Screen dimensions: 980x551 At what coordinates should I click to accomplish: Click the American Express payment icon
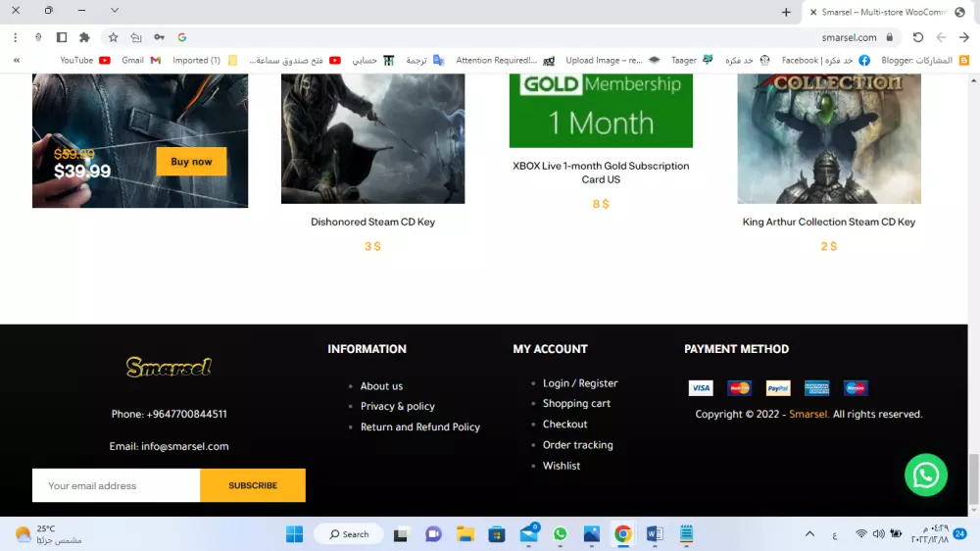pos(817,388)
